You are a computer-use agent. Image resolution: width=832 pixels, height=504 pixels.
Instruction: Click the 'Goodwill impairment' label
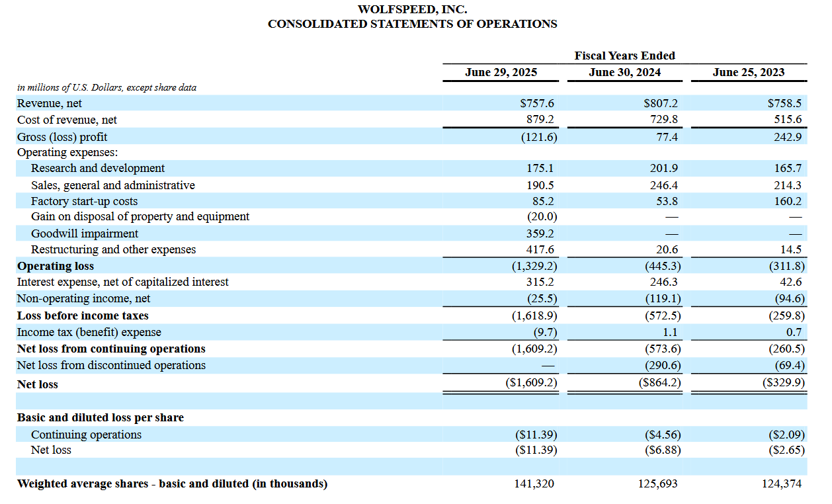tap(85, 233)
